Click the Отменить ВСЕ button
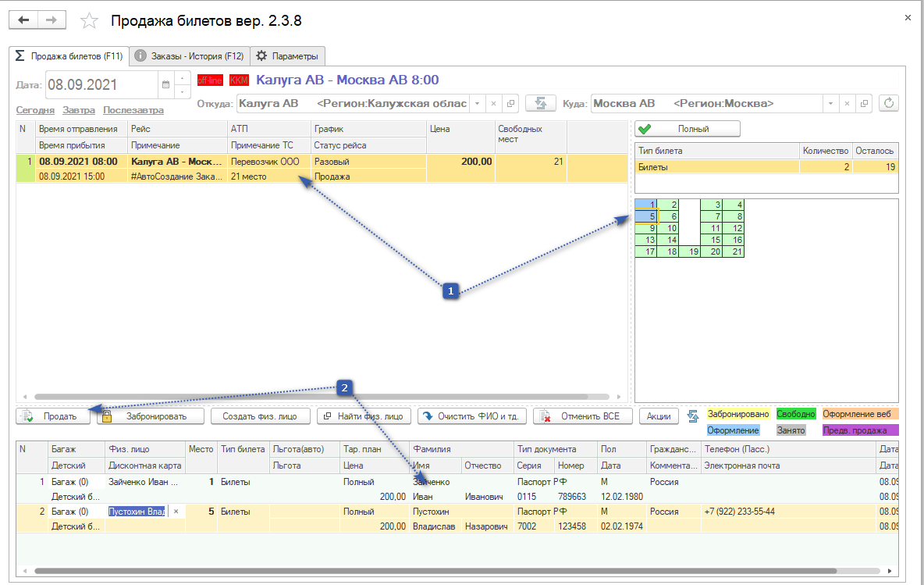 click(x=583, y=416)
